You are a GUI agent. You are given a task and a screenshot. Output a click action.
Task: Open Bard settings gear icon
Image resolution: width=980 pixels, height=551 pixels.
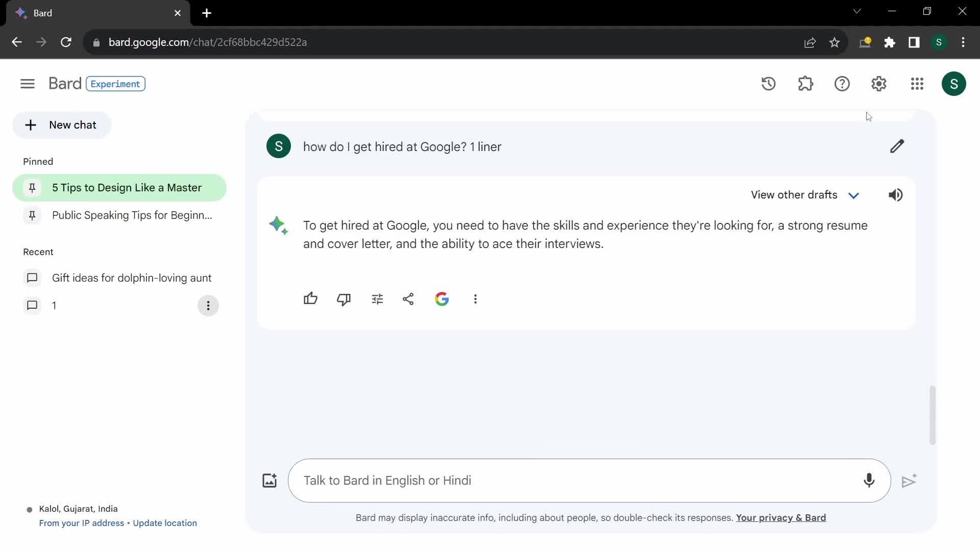879,84
